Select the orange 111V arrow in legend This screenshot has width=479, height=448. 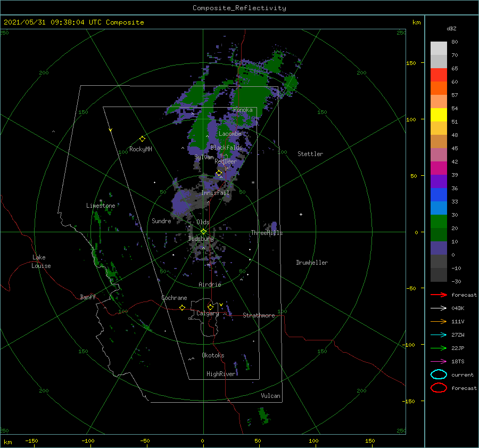pos(439,321)
